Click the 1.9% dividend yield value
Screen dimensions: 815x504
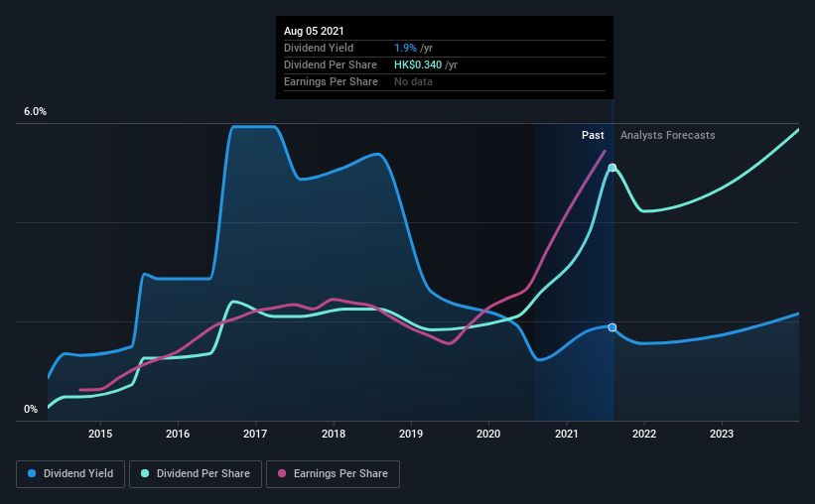point(405,48)
